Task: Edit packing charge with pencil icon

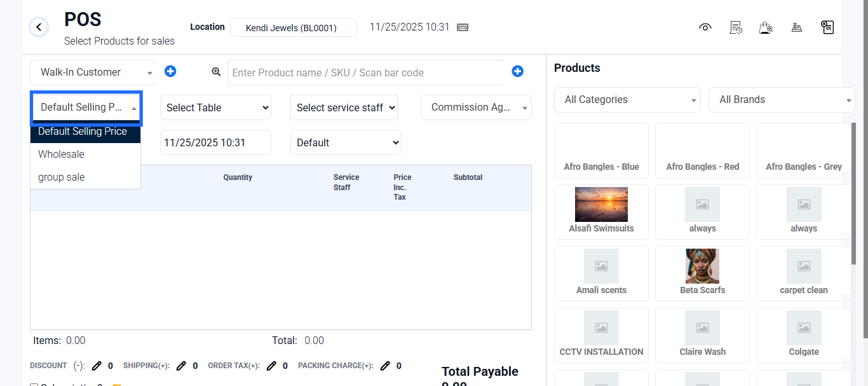Action: coord(385,366)
